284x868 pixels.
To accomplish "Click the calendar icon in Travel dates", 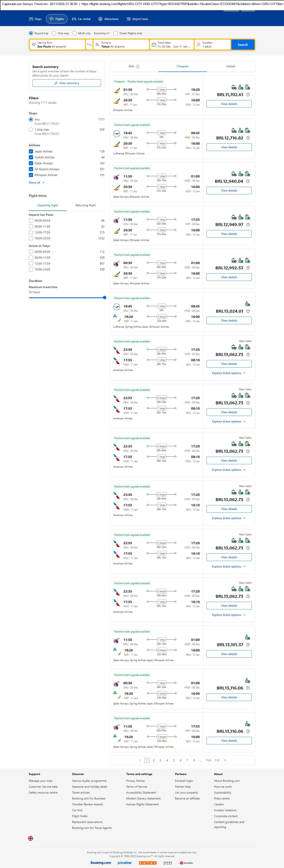I will pyautogui.click(x=154, y=45).
